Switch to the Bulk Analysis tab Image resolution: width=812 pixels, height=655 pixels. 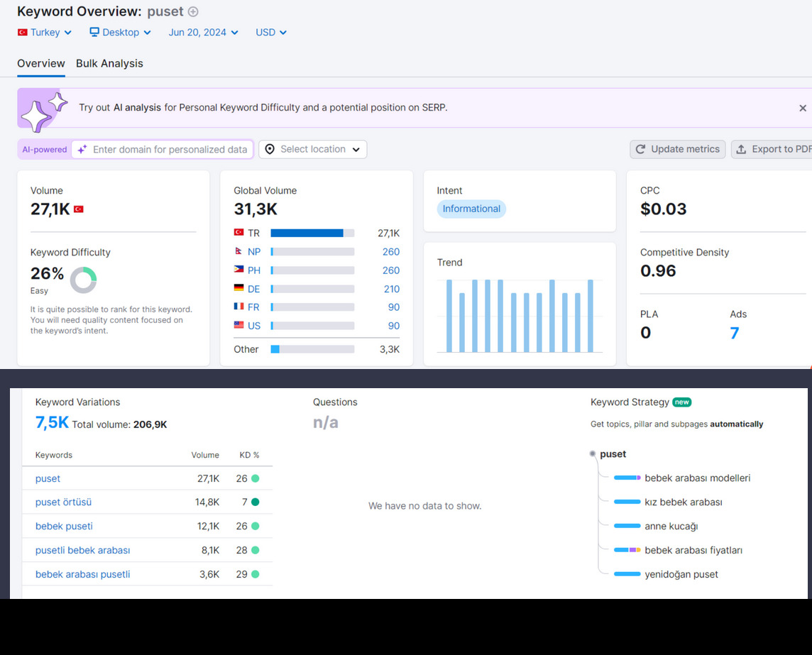click(x=109, y=63)
